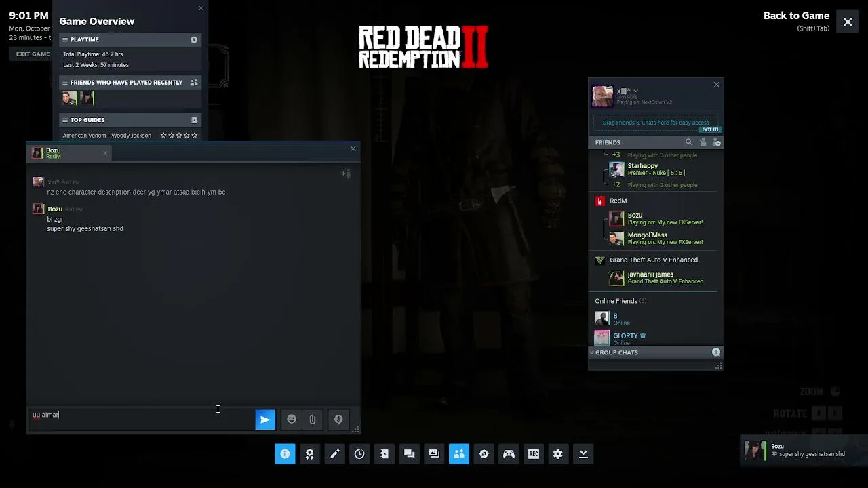Viewport: 868px width, 488px height.
Task: Open Achievements from the overlay toolbar
Action: (310, 454)
